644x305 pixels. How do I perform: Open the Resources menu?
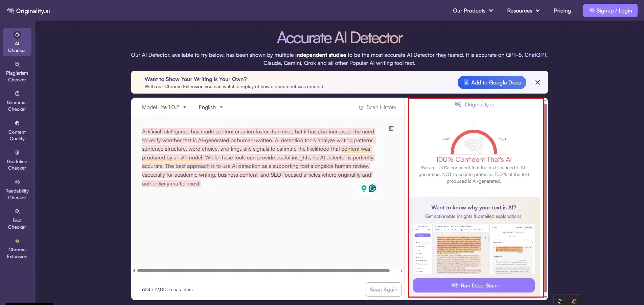[x=523, y=11]
